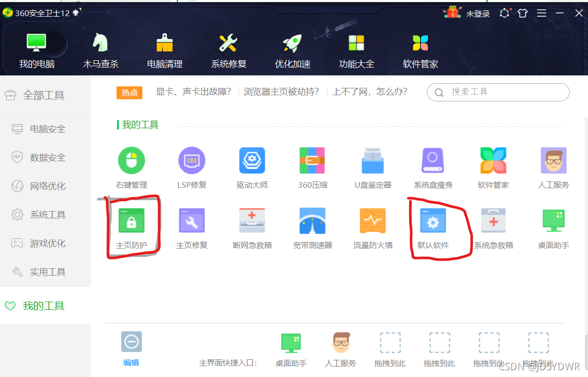Image resolution: width=588 pixels, height=377 pixels.
Task: Select 全部工具 in sidebar
Action: pyautogui.click(x=45, y=95)
